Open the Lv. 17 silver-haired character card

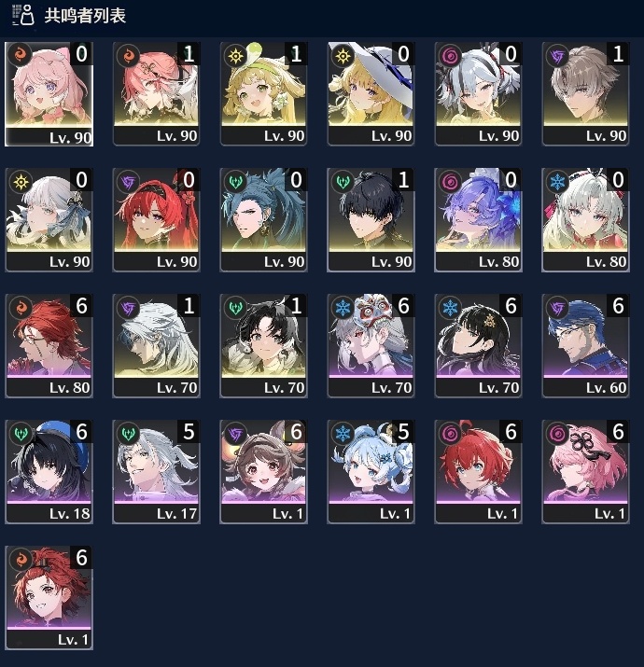point(156,471)
